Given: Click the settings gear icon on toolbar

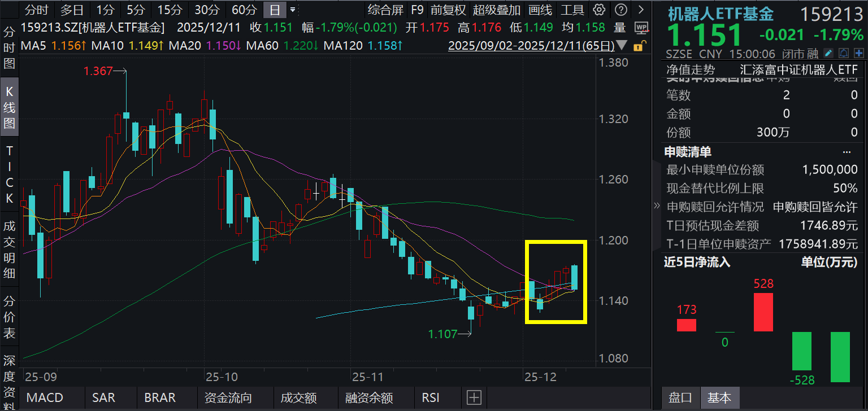Looking at the screenshot, I should (x=599, y=10).
